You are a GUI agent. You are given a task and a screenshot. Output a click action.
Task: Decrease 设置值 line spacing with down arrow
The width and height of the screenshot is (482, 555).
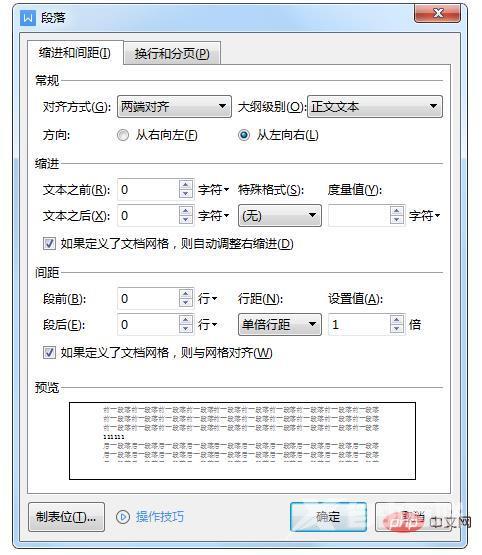pyautogui.click(x=397, y=329)
